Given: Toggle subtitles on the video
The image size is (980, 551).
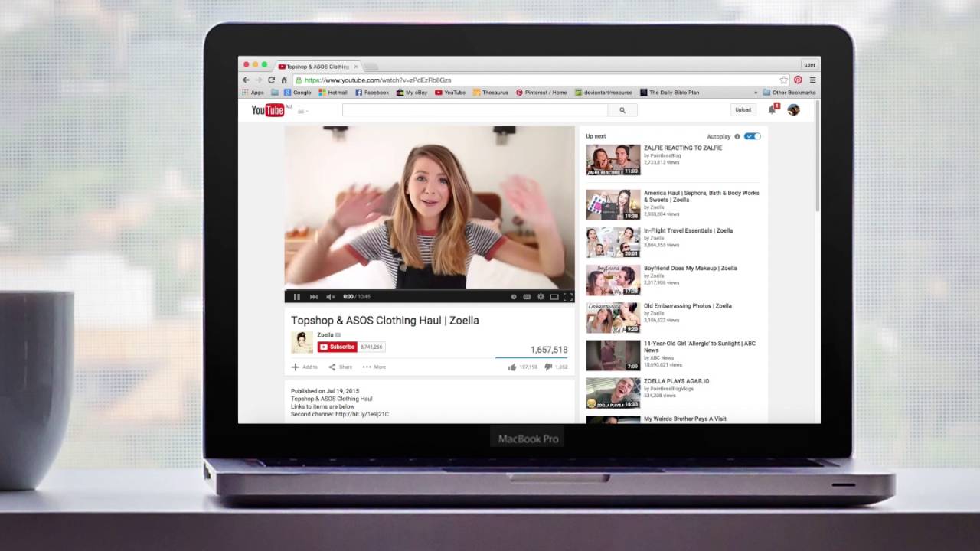Looking at the screenshot, I should (x=527, y=297).
